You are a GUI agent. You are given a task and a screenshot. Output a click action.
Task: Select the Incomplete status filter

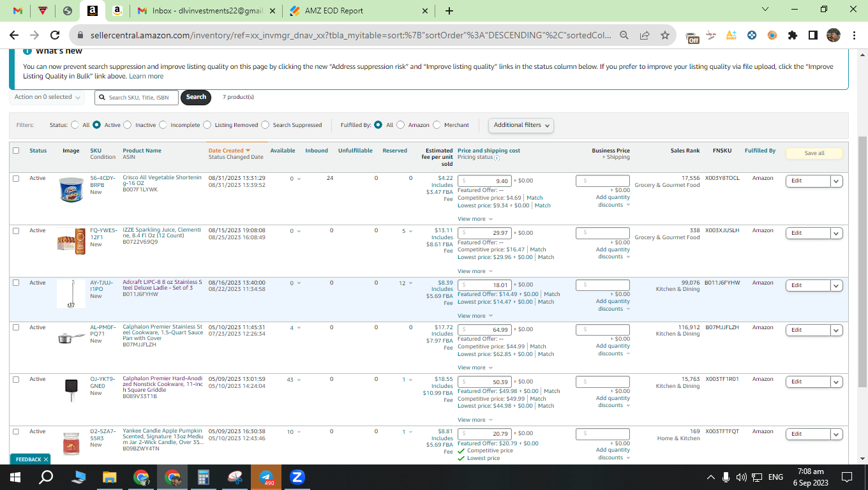pos(163,125)
